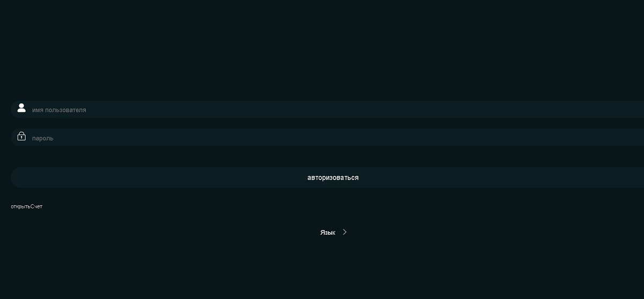Viewport: 644px width, 299px height.
Task: Click the пароль placeholder text
Action: click(x=43, y=138)
